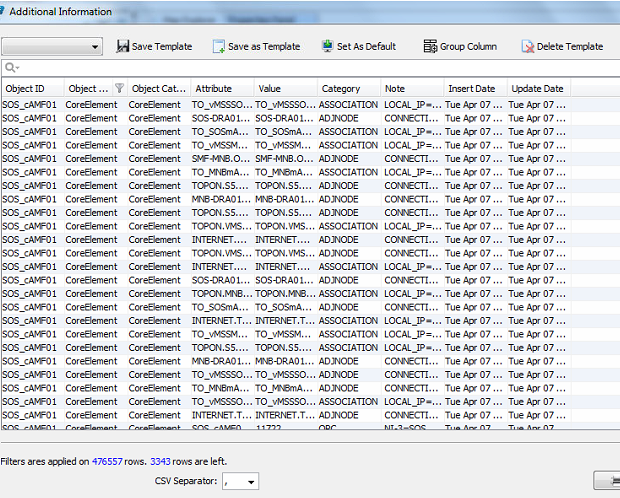This screenshot has height=498, width=620.
Task: Open the Group Column option
Action: coord(460,47)
